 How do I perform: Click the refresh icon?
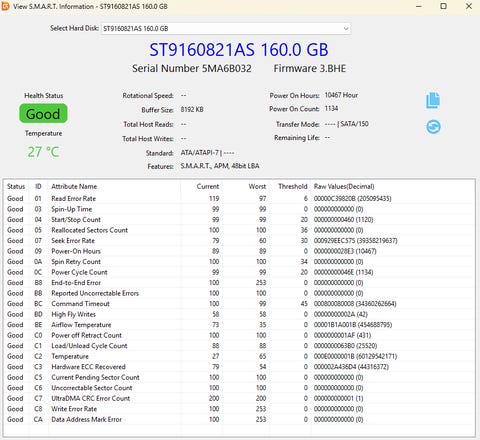click(433, 127)
